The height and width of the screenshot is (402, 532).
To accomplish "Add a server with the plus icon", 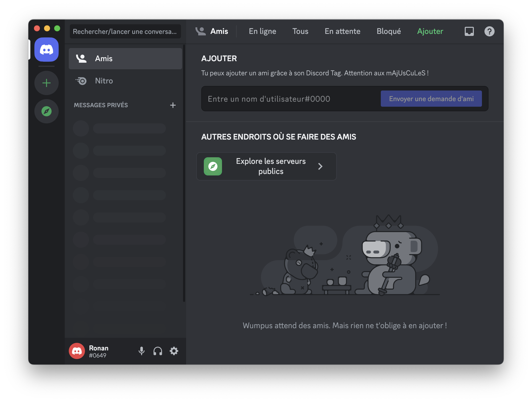I will tap(47, 83).
